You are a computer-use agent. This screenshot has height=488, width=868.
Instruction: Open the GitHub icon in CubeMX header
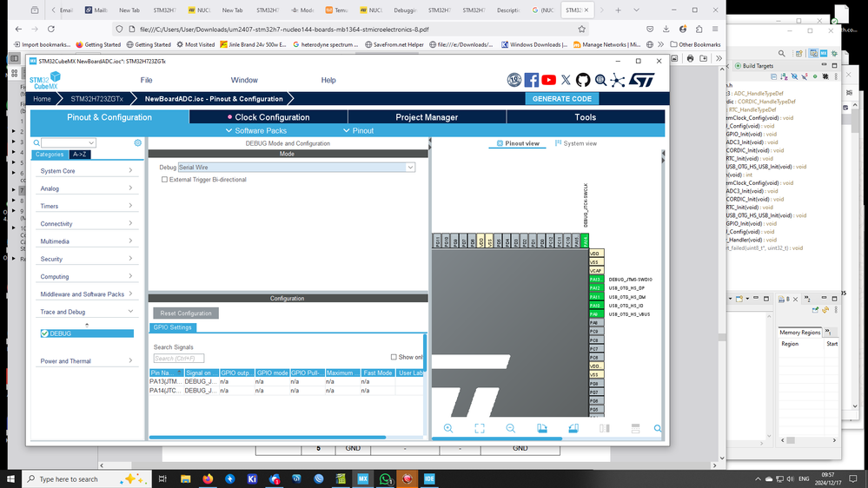click(583, 80)
